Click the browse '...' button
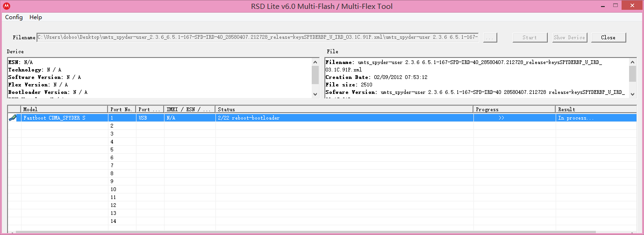 point(490,37)
